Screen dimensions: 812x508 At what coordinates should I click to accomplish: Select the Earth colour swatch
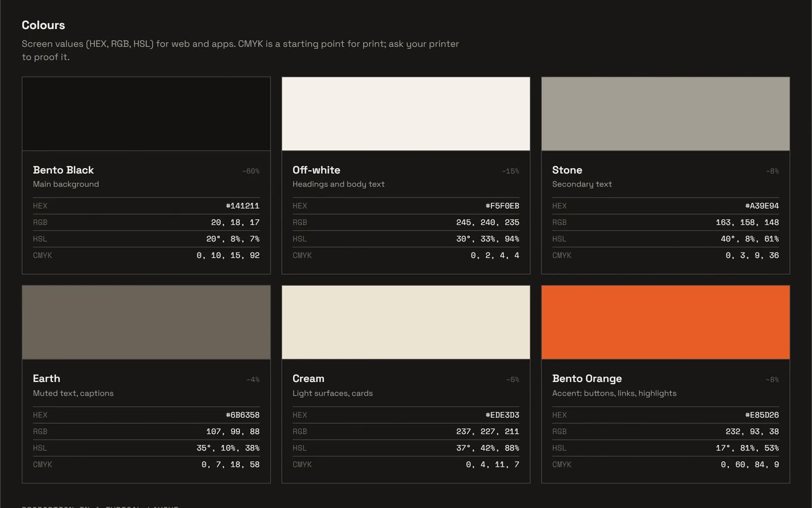pyautogui.click(x=146, y=322)
